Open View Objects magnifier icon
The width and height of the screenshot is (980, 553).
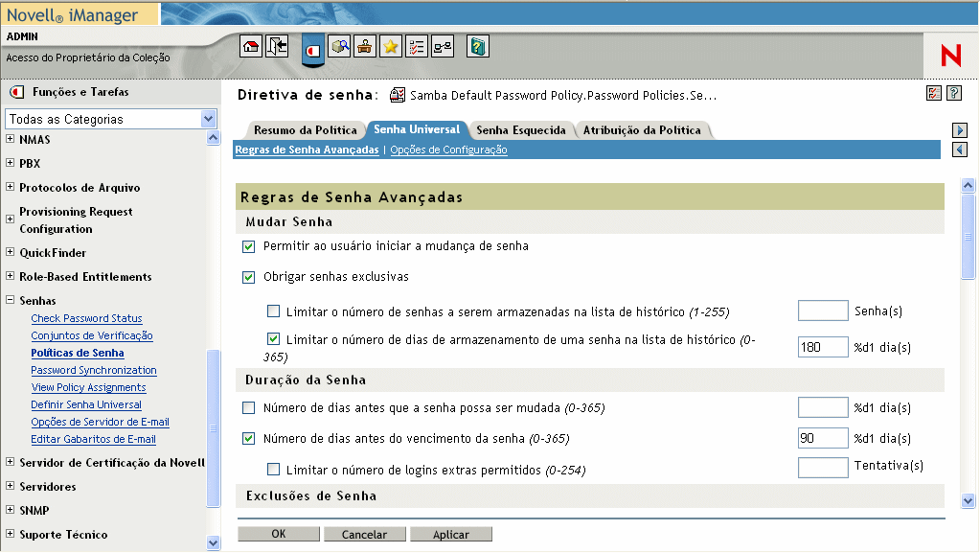pyautogui.click(x=339, y=46)
